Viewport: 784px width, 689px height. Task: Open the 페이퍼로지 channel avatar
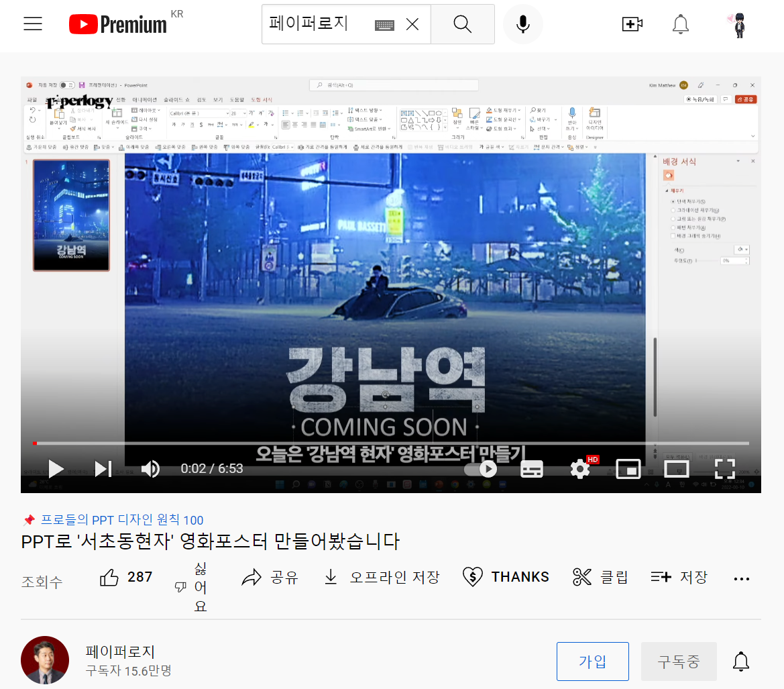[45, 660]
